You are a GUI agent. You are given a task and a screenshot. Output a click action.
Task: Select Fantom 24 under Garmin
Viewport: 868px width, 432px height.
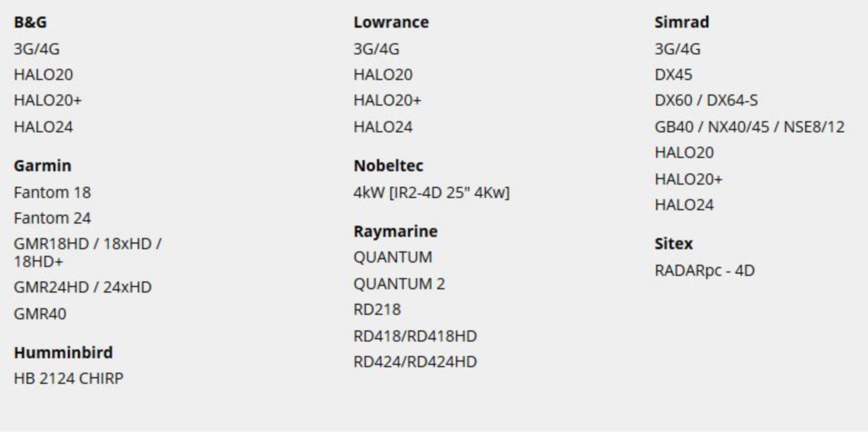(x=52, y=218)
